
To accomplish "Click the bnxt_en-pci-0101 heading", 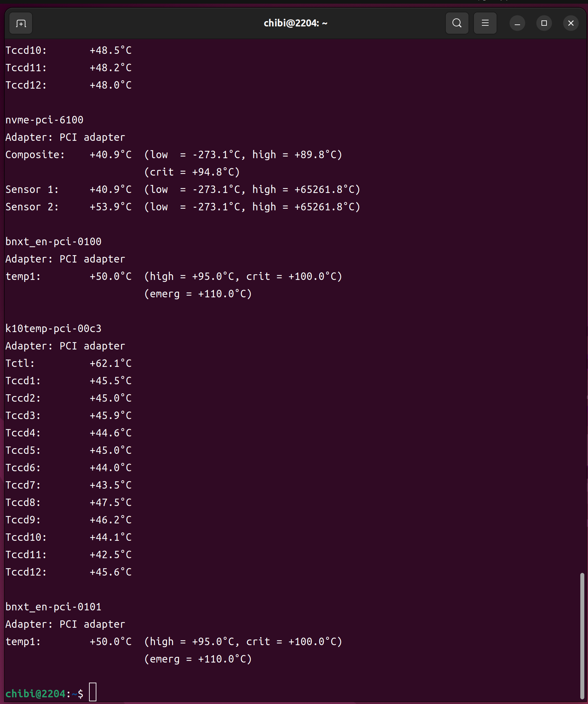I will coord(53,606).
